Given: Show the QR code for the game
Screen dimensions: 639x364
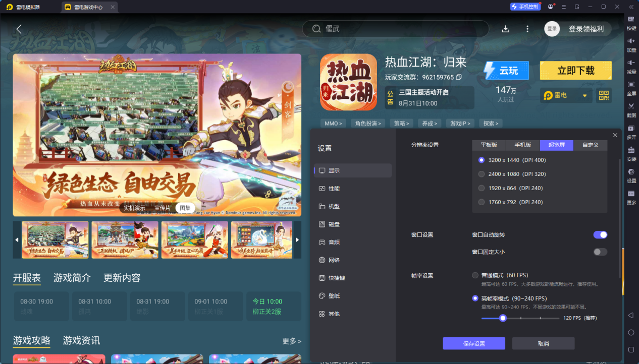Looking at the screenshot, I should [604, 95].
